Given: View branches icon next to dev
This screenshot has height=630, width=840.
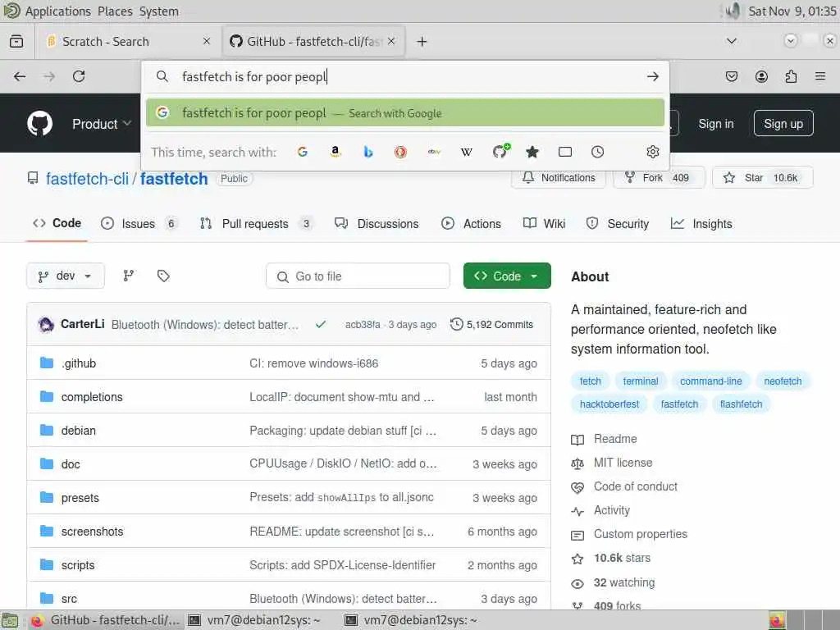Looking at the screenshot, I should 129,276.
